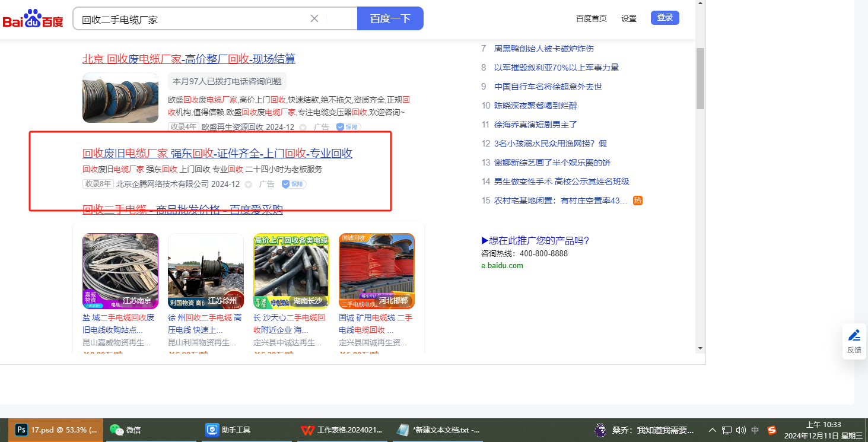
Task: Open the 回收二手电缆 百度爱采购 result title
Action: coord(183,209)
